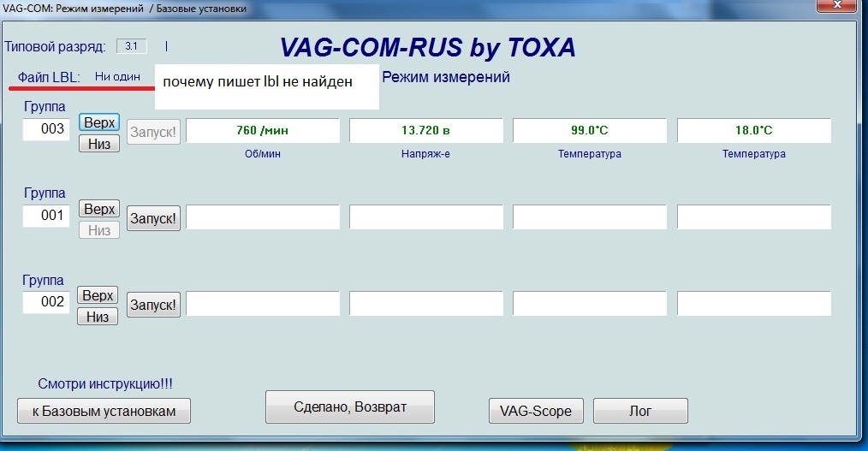Image resolution: width=868 pixels, height=451 pixels.
Task: Click the Верх button for group 001
Action: tap(99, 209)
